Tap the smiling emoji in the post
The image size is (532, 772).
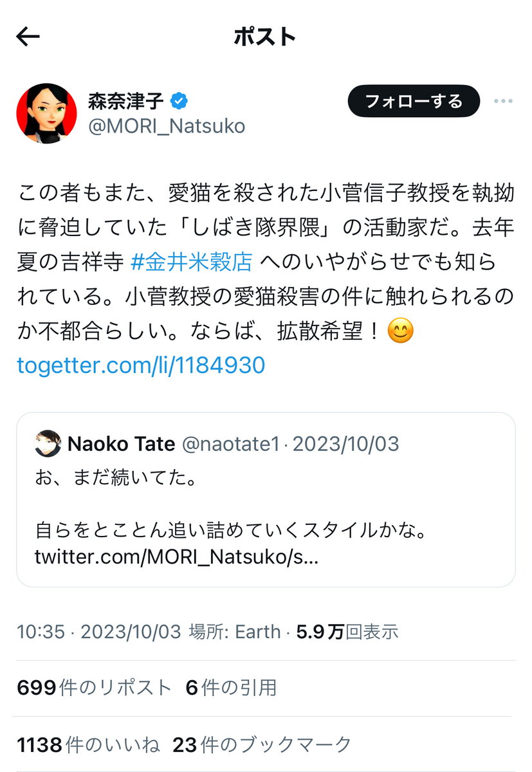[x=400, y=332]
